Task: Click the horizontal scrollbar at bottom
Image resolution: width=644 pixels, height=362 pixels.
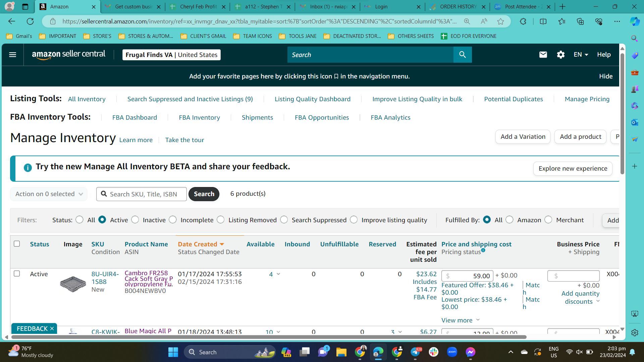Action: coord(268,337)
